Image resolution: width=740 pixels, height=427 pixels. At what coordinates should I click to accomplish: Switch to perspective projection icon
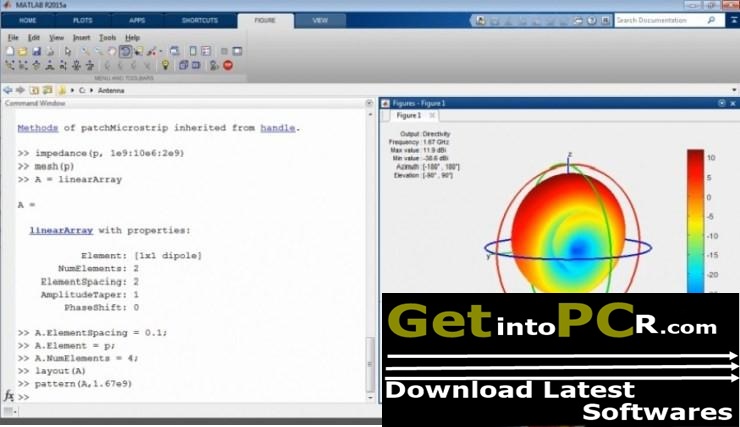pos(196,65)
